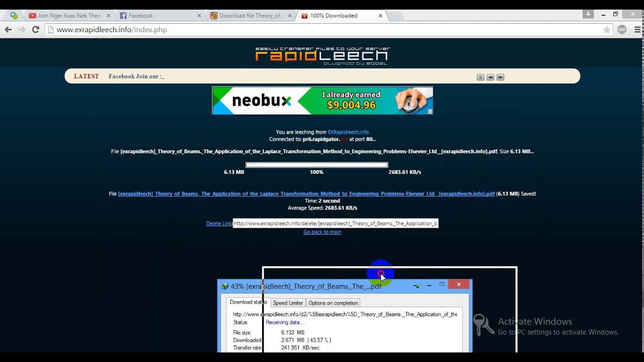
Task: Click the 'Receiving data...' status text
Action: pyautogui.click(x=285, y=322)
